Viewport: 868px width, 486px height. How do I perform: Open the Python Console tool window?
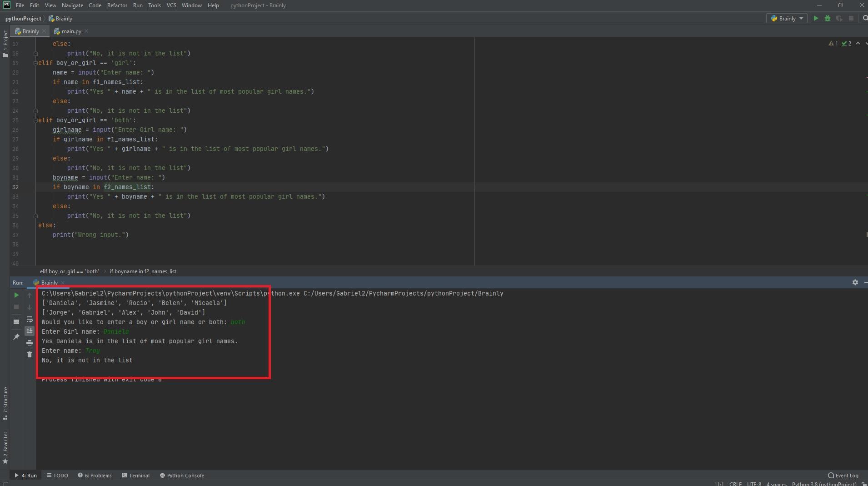pos(182,476)
